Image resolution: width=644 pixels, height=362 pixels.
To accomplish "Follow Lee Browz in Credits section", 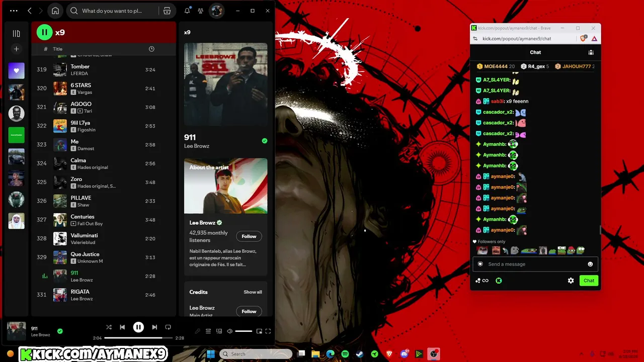I will [249, 311].
